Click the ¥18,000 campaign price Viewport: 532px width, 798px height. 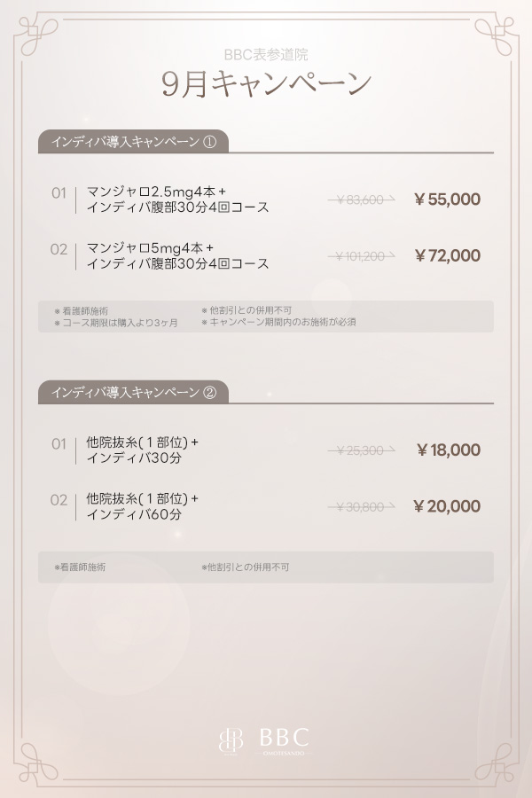(449, 450)
